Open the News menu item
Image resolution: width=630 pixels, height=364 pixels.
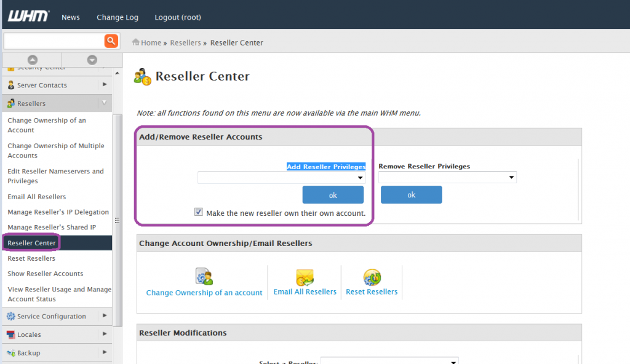click(x=70, y=17)
